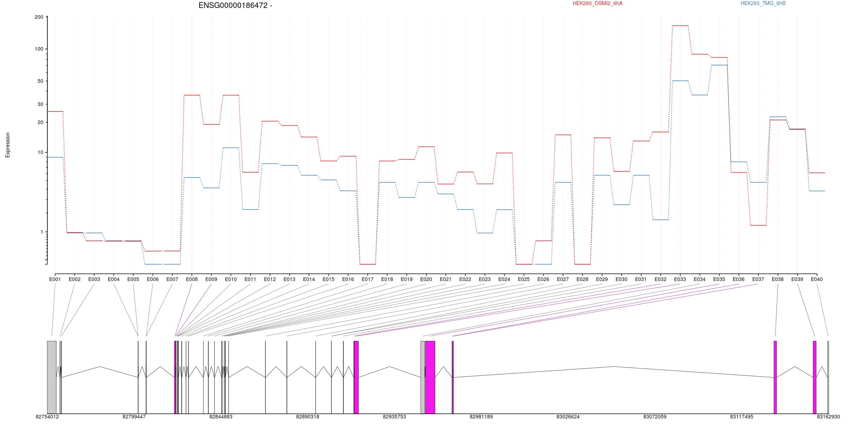The width and height of the screenshot is (868, 434).
Task: Select the HEK293_TMG_6hB legend label
Action: [x=763, y=3]
